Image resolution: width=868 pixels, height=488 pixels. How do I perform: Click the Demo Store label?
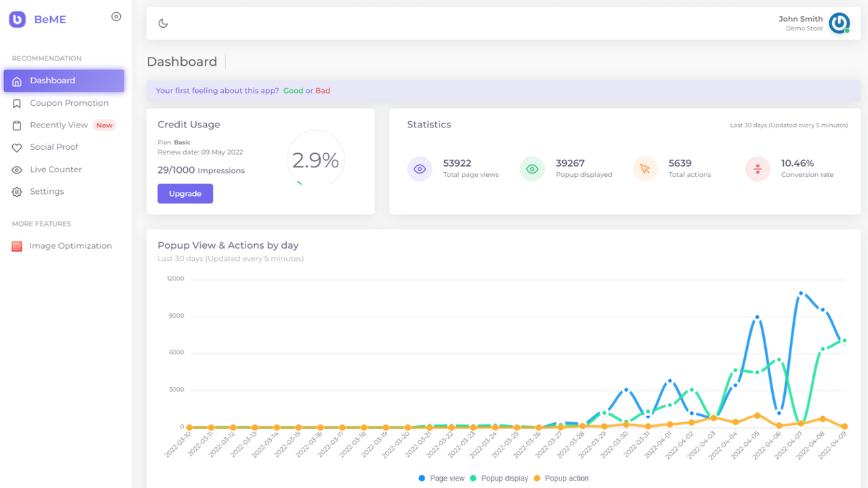(804, 28)
